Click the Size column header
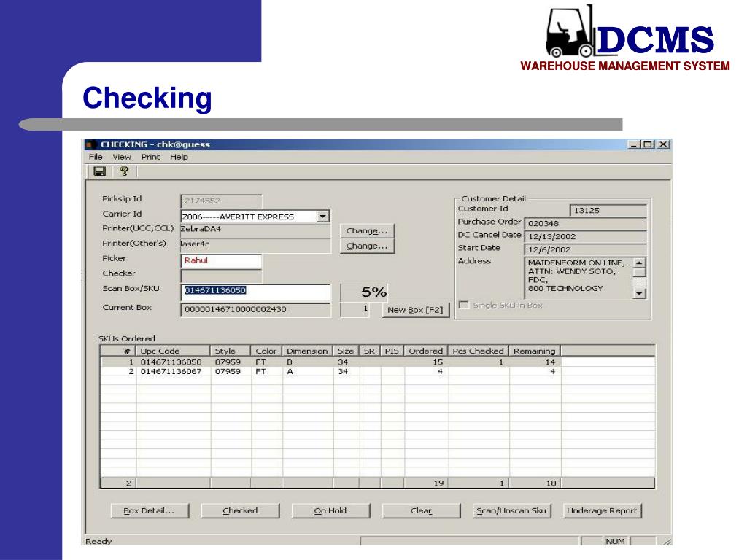This screenshot has width=747, height=560. pos(346,351)
